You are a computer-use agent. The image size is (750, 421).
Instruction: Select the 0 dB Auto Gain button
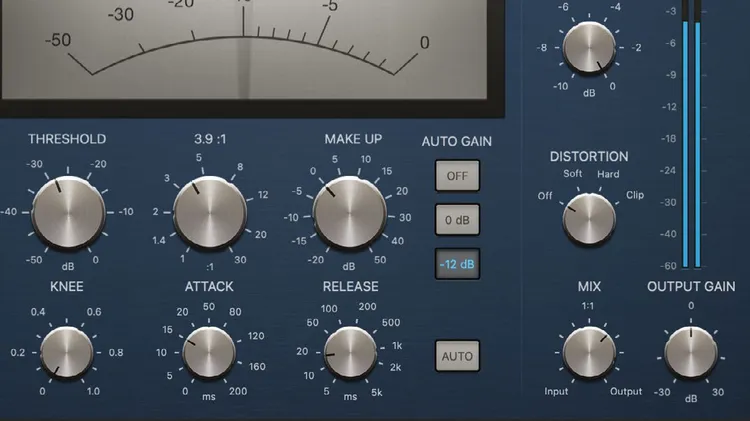click(457, 220)
